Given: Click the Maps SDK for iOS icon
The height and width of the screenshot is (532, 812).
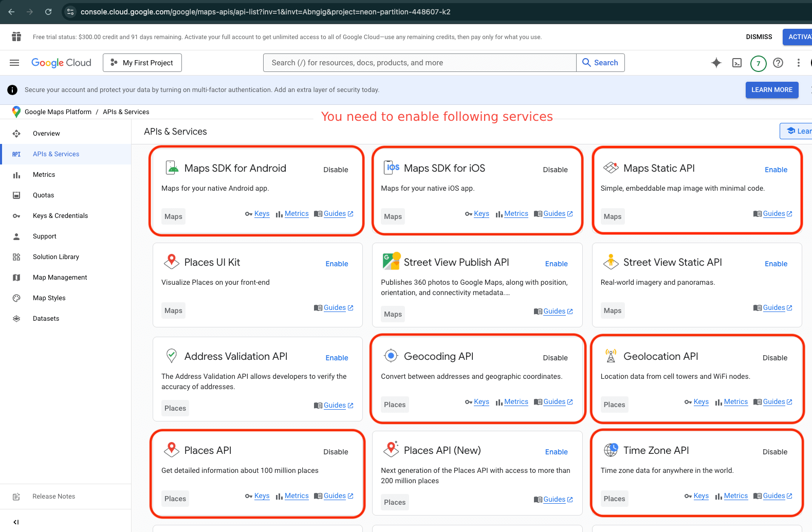Looking at the screenshot, I should [392, 168].
